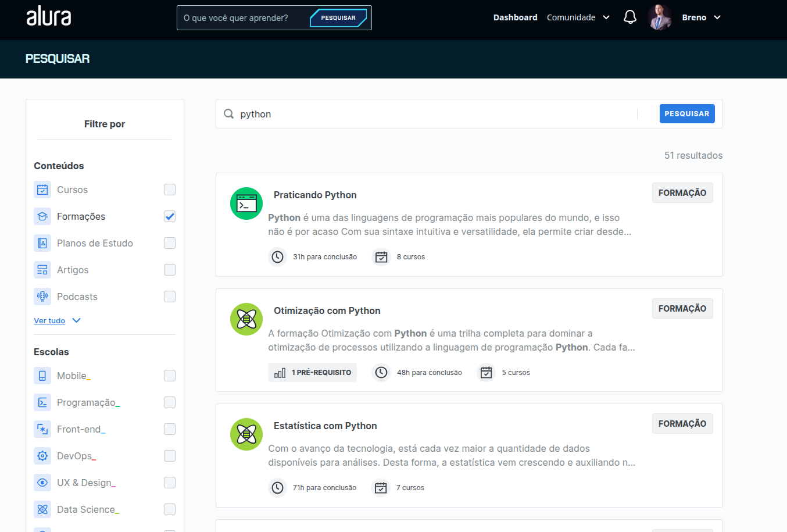Click the Planos de Estudo icon
The image size is (787, 532).
click(x=42, y=243)
